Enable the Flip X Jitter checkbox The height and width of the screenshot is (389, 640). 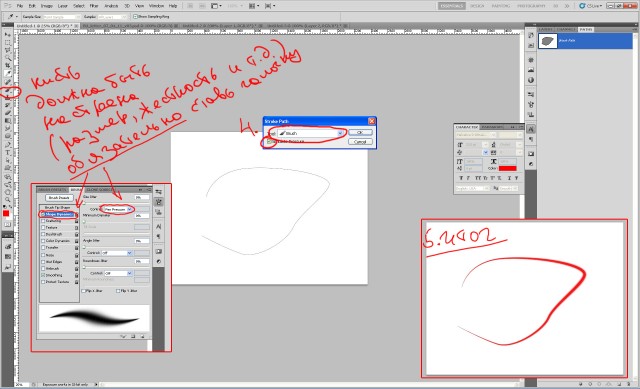click(84, 291)
